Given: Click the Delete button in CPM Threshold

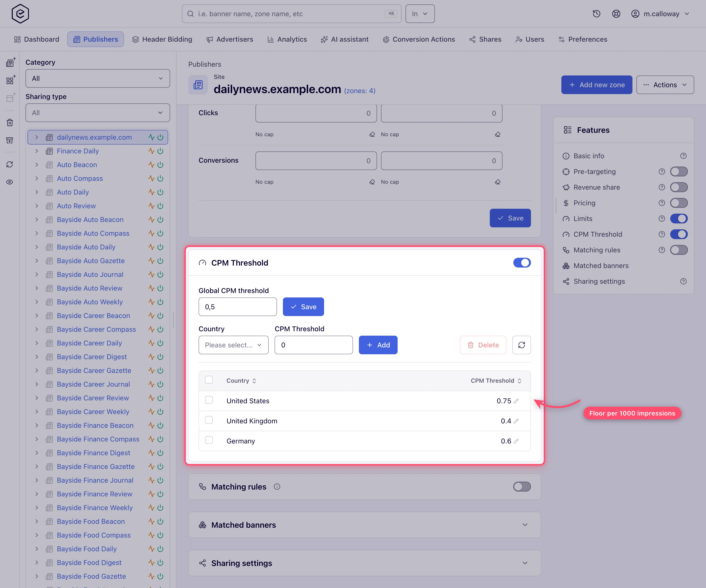Looking at the screenshot, I should tap(483, 345).
